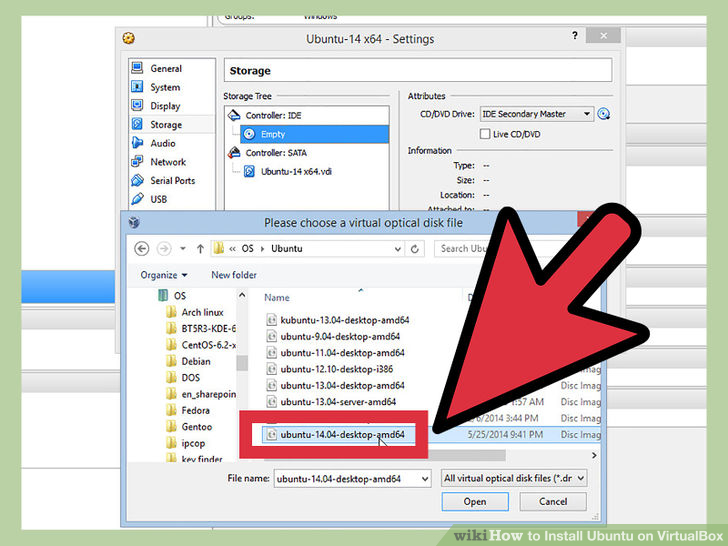Click the Debian folder icon

[171, 361]
